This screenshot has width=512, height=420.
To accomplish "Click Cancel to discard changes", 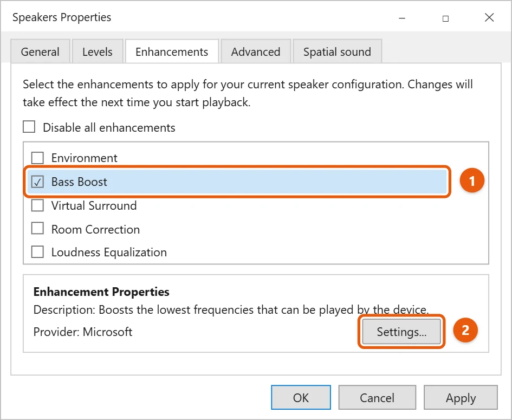I will click(377, 397).
